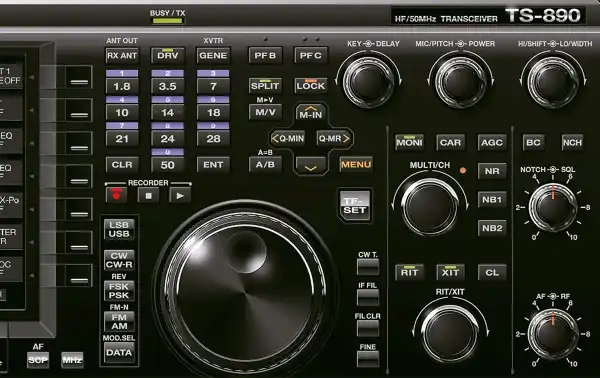Activate the TF-SET button

pyautogui.click(x=355, y=205)
